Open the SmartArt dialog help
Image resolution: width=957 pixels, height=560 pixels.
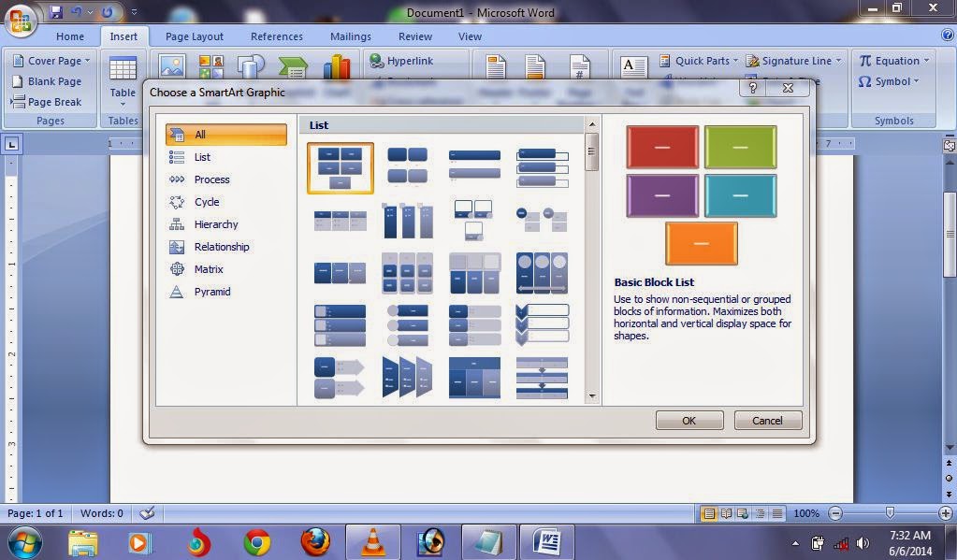point(751,87)
